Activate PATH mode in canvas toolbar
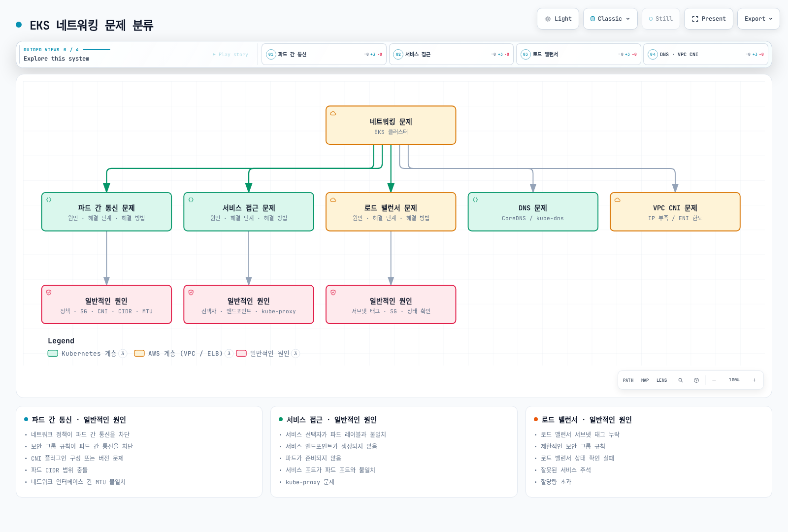 click(628, 380)
